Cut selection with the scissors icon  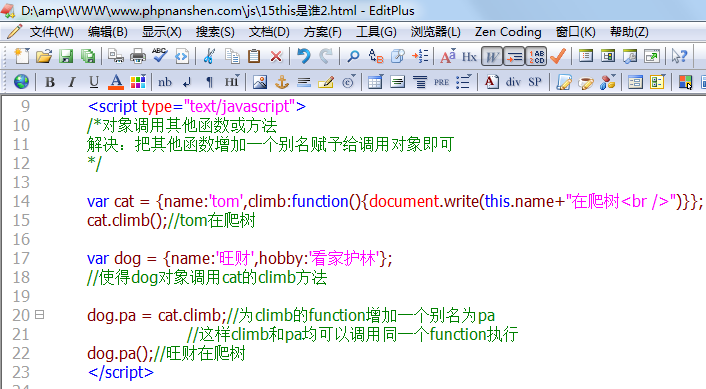point(209,56)
